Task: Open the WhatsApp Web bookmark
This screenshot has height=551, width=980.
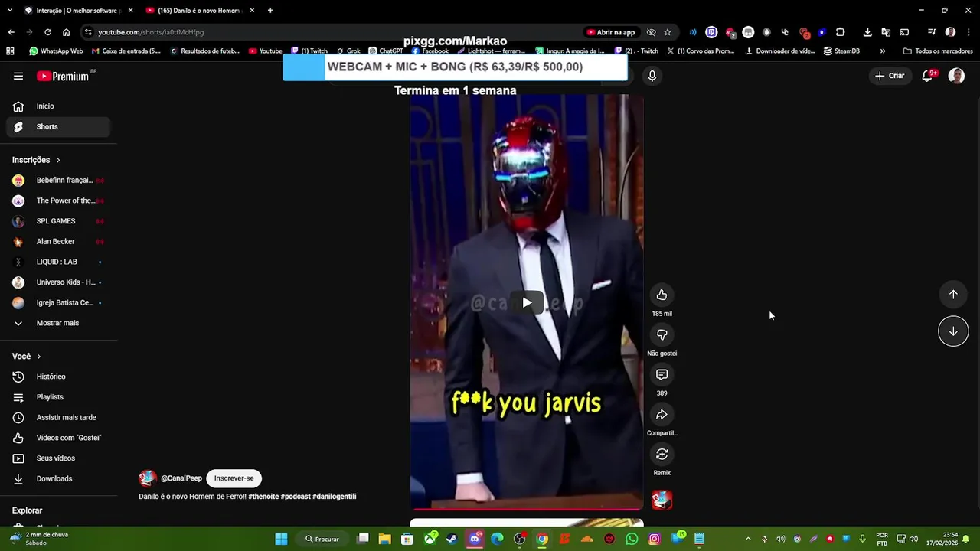Action: click(56, 51)
